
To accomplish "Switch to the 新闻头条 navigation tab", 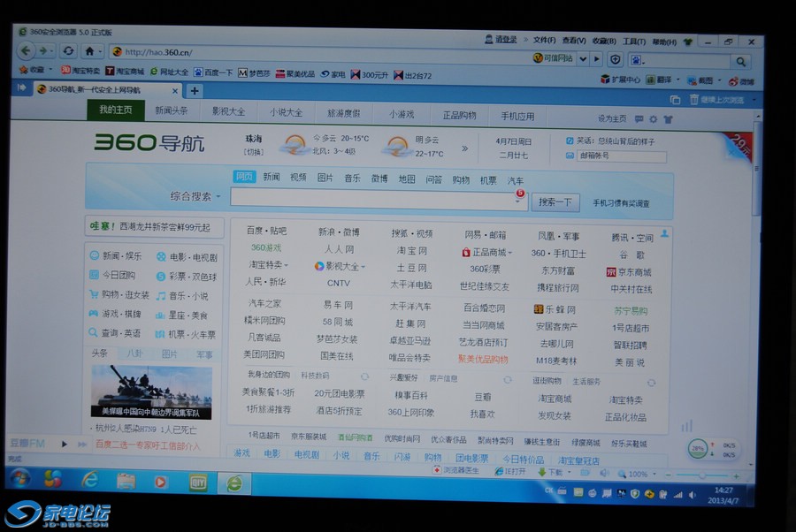I will click(171, 111).
